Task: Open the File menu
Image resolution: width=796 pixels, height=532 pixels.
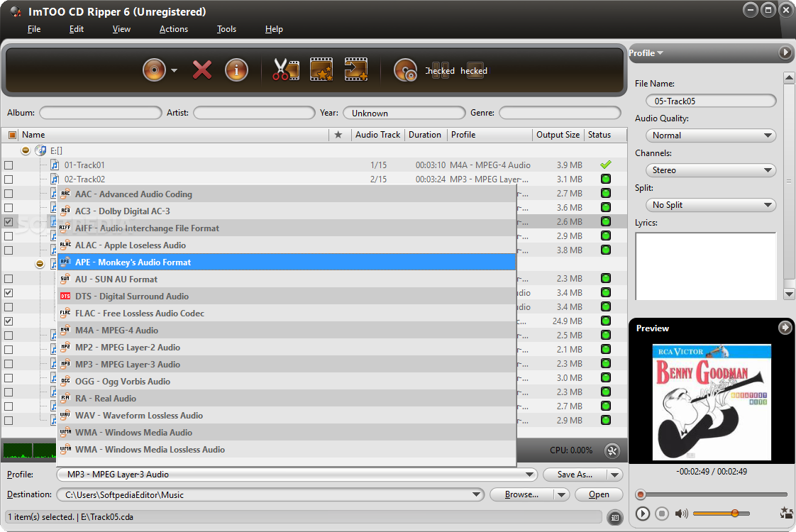Action: click(34, 29)
